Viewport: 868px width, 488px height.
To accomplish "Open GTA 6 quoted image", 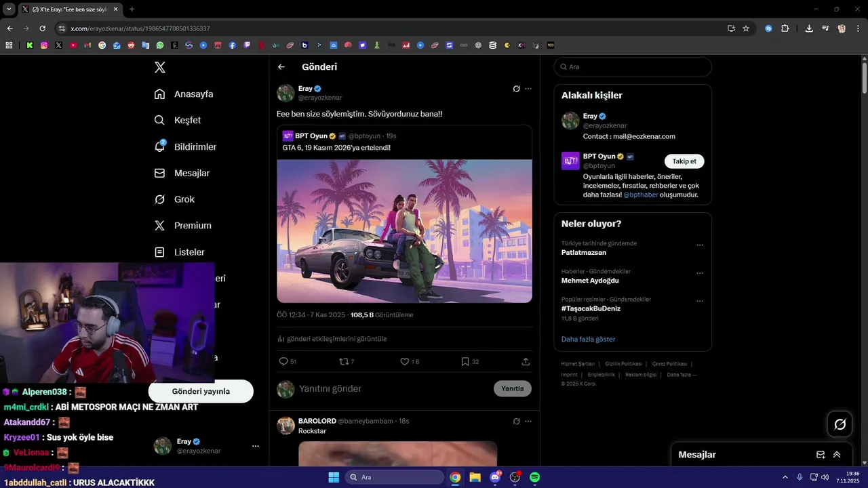I will pyautogui.click(x=404, y=231).
